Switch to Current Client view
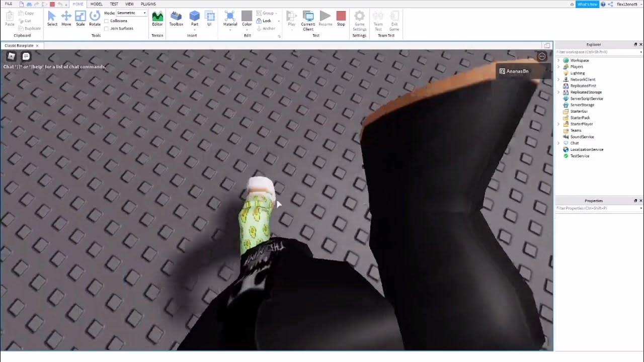 tap(308, 20)
